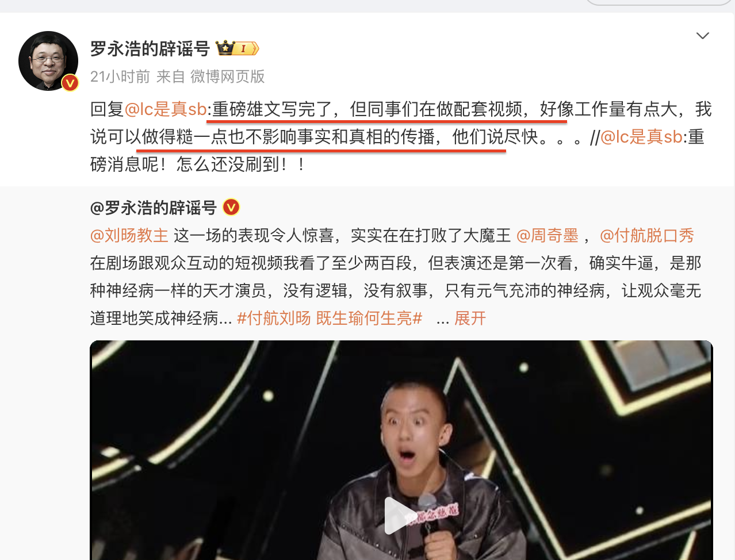The height and width of the screenshot is (560, 735).
Task: Open quoted post author @罗永浩的辟谣号
Action: [x=153, y=208]
